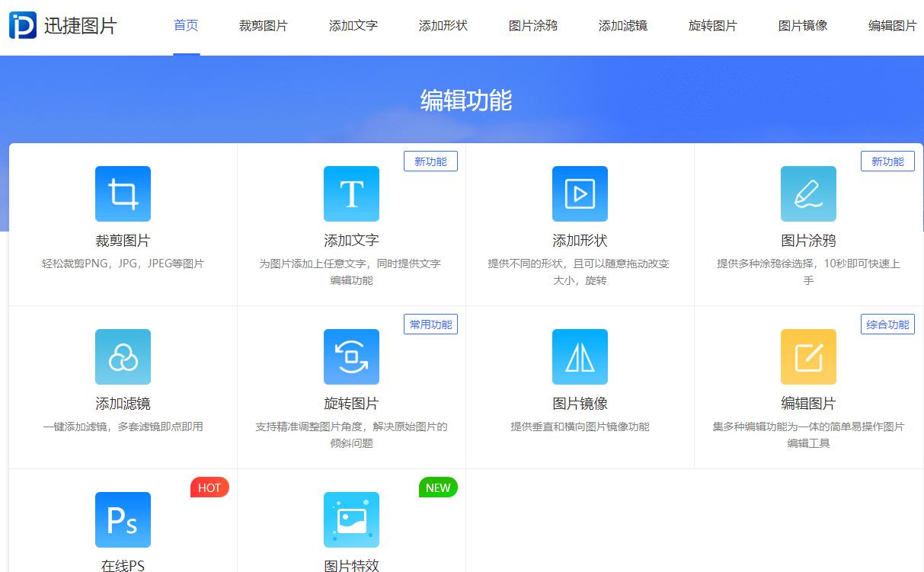
Task: Click the 新功能 badge on 添加文字
Action: [x=430, y=161]
